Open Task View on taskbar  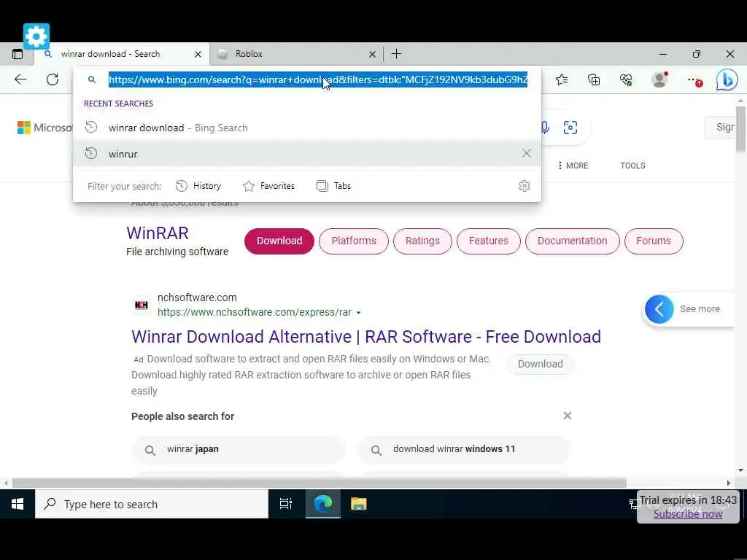click(x=286, y=504)
